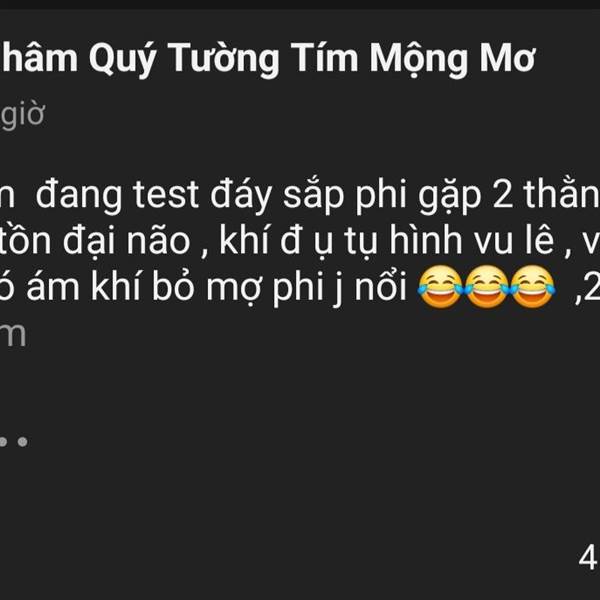Open the Quý Tường Tím Mộng Mơ profile

(x=268, y=58)
